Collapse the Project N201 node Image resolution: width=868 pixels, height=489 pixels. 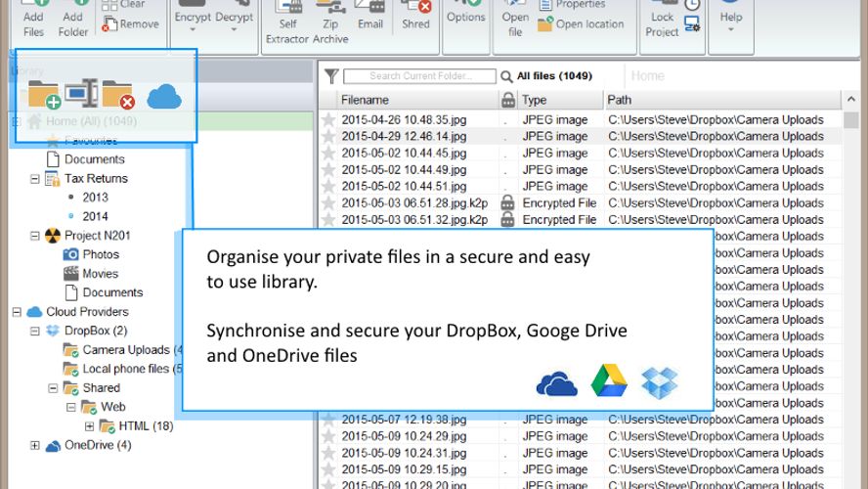(35, 236)
